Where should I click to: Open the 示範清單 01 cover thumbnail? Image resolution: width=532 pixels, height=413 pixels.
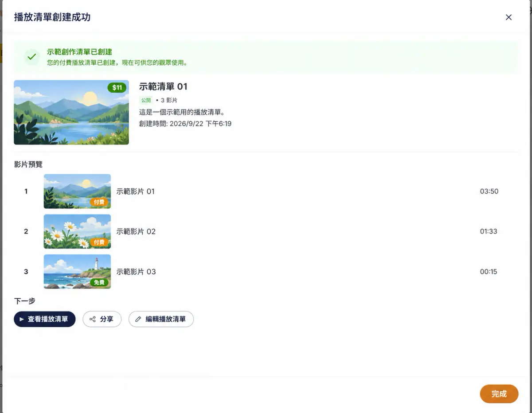71,113
